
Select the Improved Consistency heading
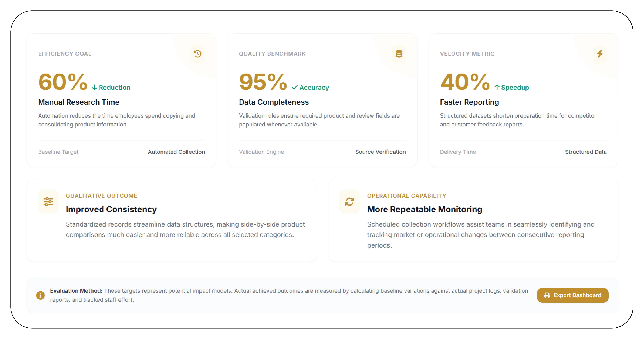tap(111, 209)
